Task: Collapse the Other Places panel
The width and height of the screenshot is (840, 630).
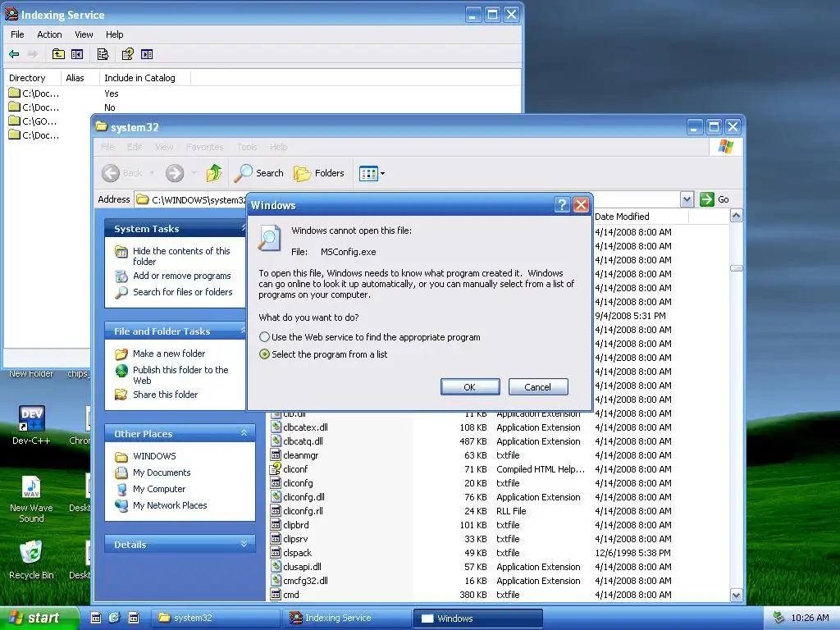Action: point(244,433)
